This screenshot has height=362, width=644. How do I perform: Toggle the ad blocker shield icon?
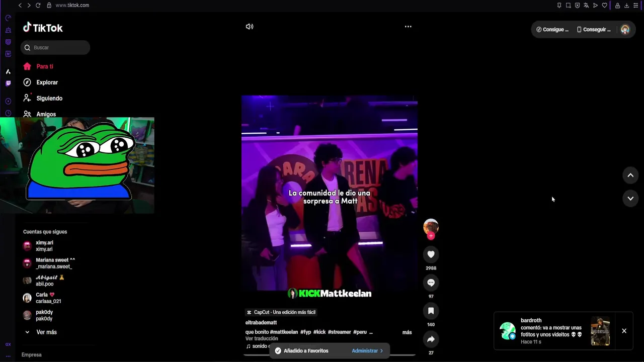pyautogui.click(x=577, y=5)
